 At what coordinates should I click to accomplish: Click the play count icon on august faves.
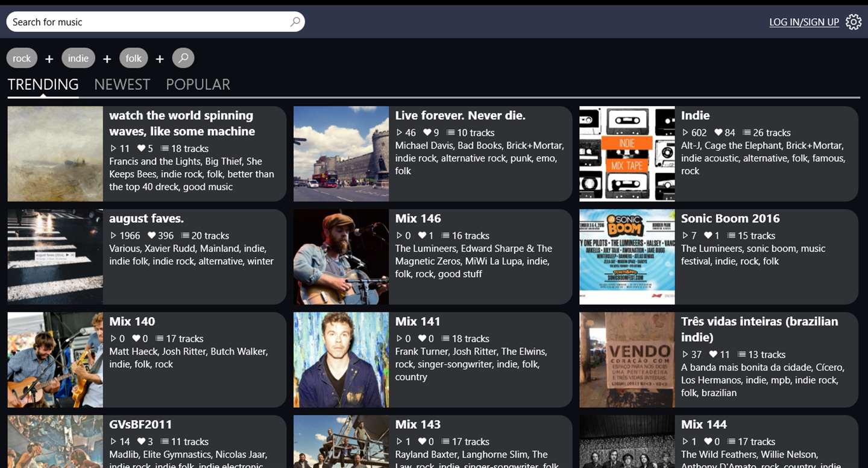click(x=113, y=236)
